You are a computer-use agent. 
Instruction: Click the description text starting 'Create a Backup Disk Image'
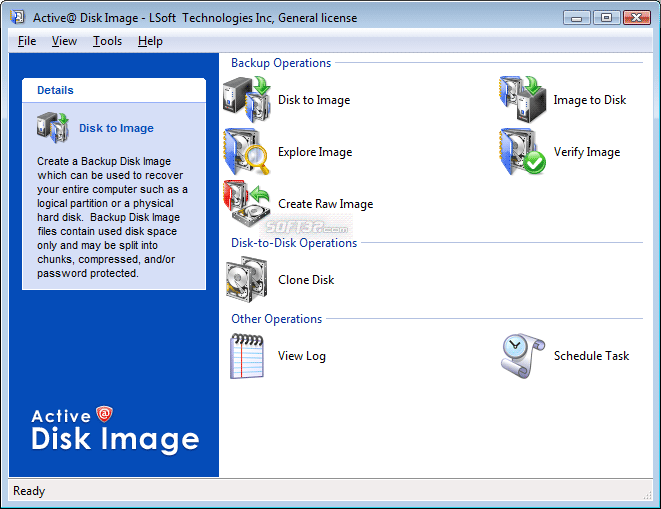pos(112,217)
